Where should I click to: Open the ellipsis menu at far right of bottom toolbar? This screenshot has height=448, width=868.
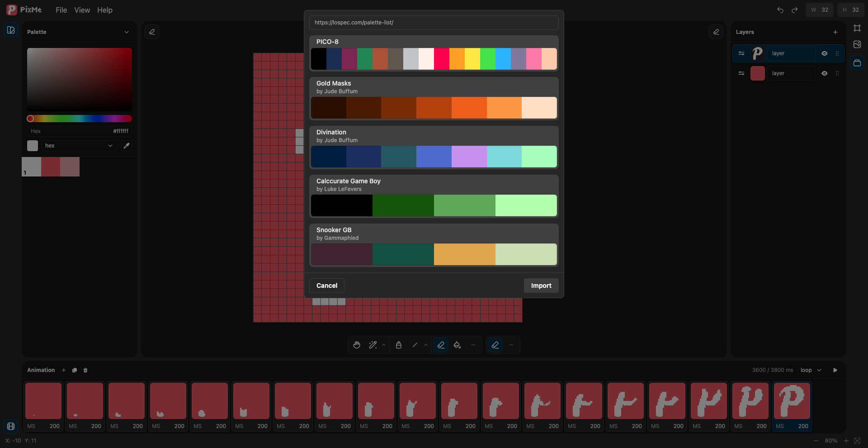coord(511,345)
